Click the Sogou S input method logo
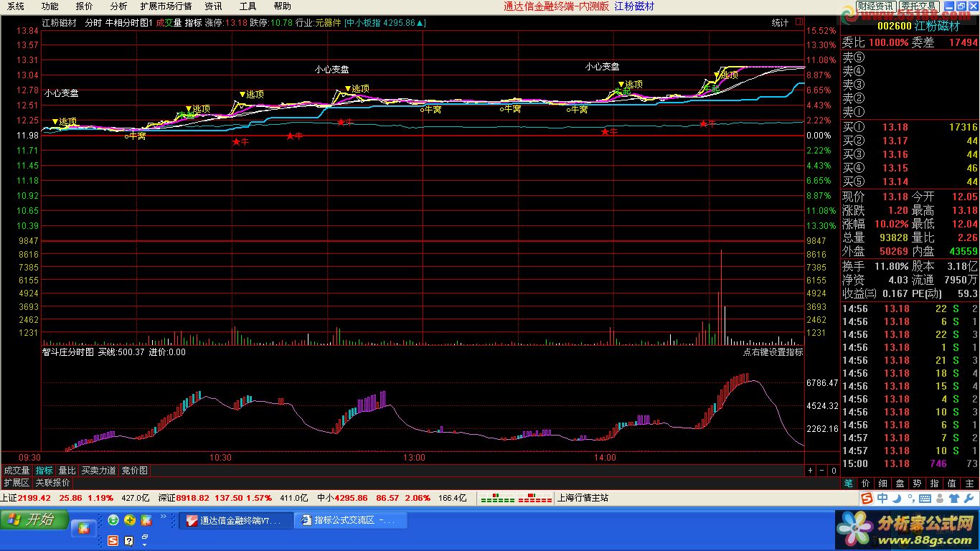Screen dimensions: 980x551 [867, 498]
